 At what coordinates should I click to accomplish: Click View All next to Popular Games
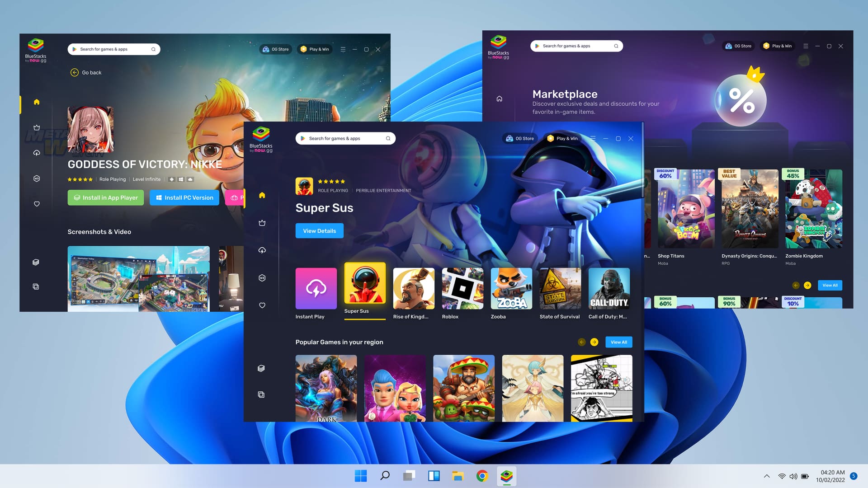[618, 342]
